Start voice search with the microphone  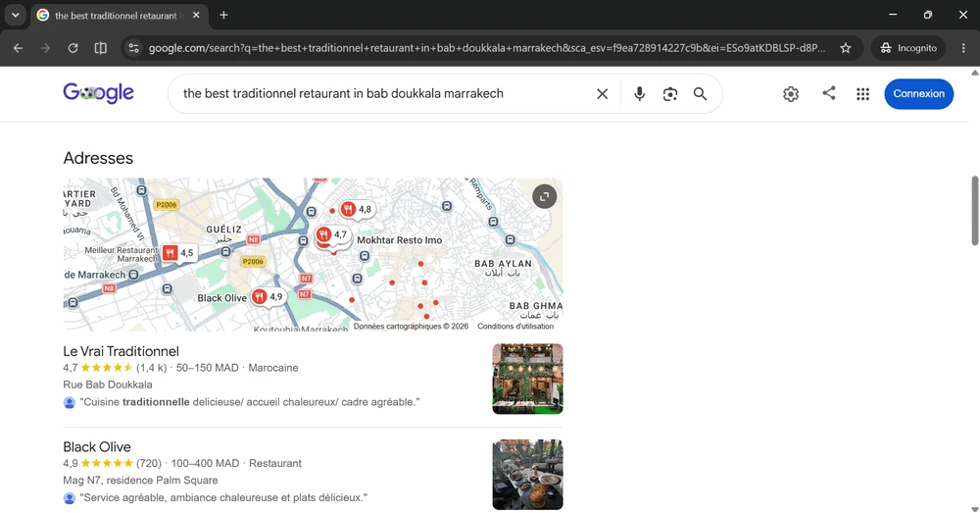coord(639,94)
